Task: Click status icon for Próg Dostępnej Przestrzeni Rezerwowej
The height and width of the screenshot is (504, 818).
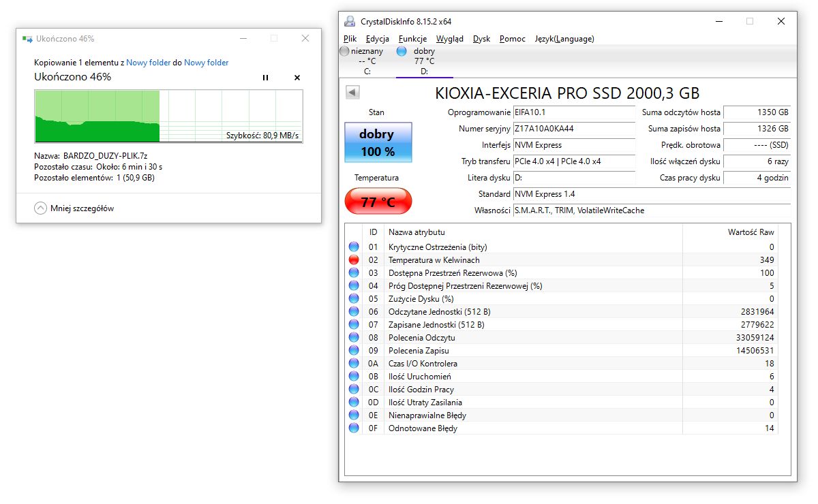Action: pos(354,286)
